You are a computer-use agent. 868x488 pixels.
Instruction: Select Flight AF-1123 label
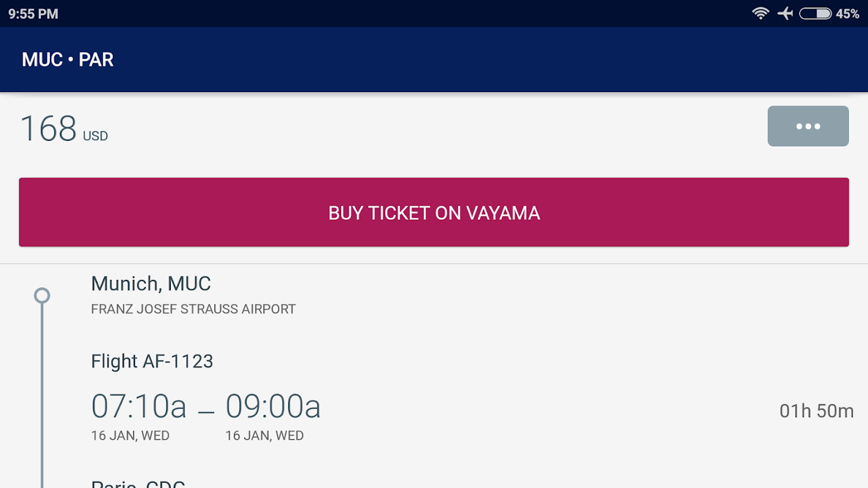tap(152, 361)
